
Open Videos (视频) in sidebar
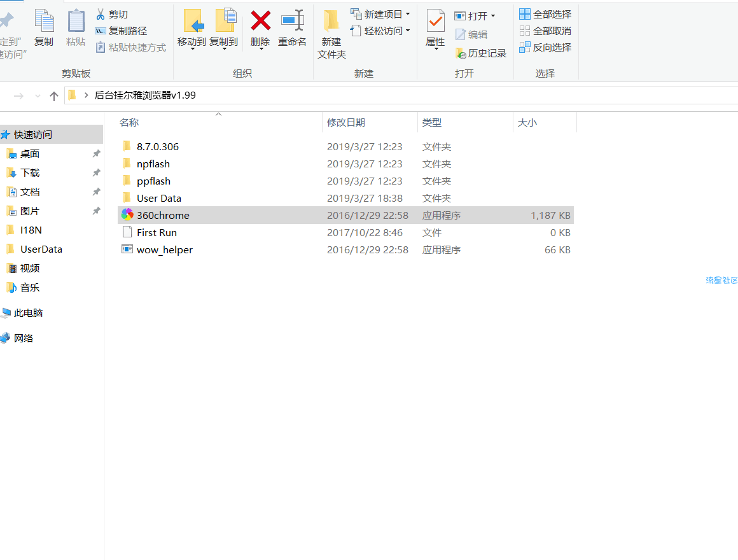click(x=30, y=269)
